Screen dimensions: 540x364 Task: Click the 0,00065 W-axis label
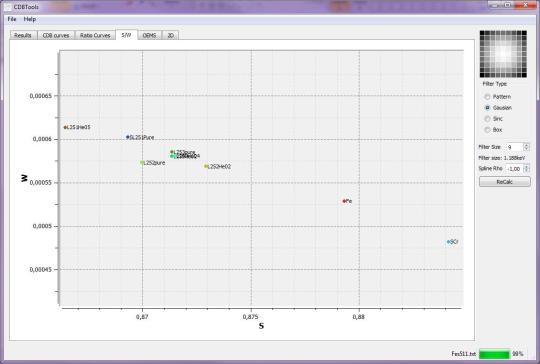pos(41,96)
